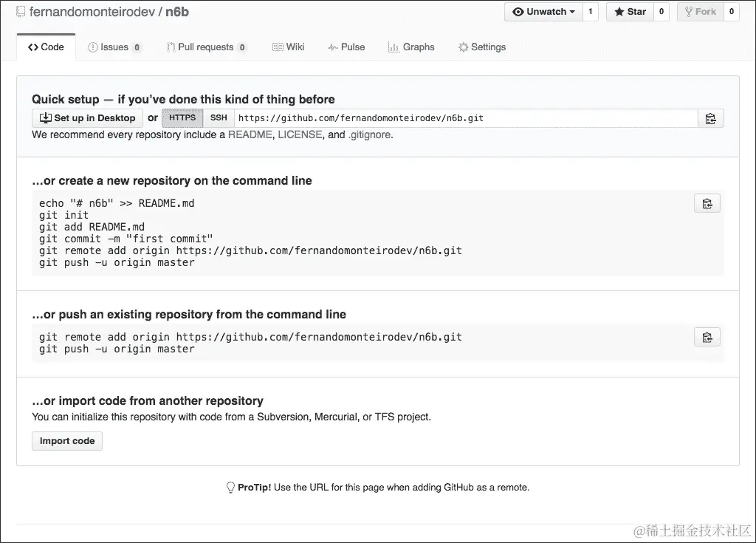Click clipboard icon beside new repository commands
Image resolution: width=756 pixels, height=543 pixels.
tap(707, 203)
